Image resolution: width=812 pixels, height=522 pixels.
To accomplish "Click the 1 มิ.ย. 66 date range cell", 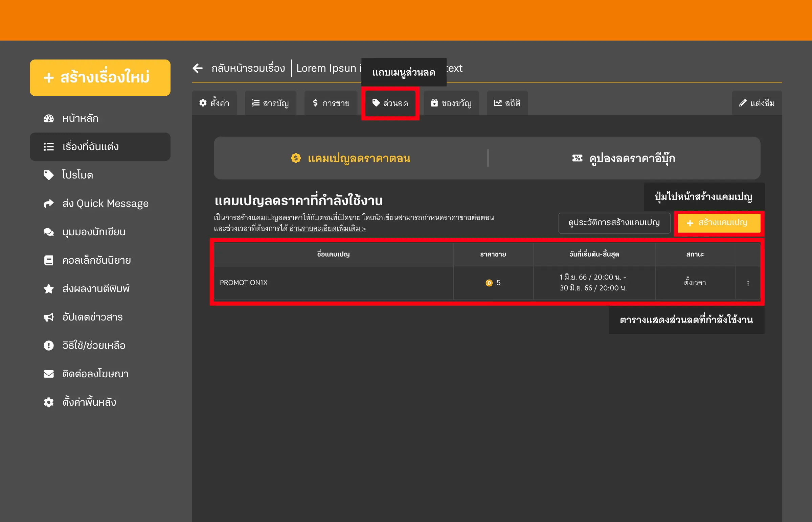I will click(594, 283).
